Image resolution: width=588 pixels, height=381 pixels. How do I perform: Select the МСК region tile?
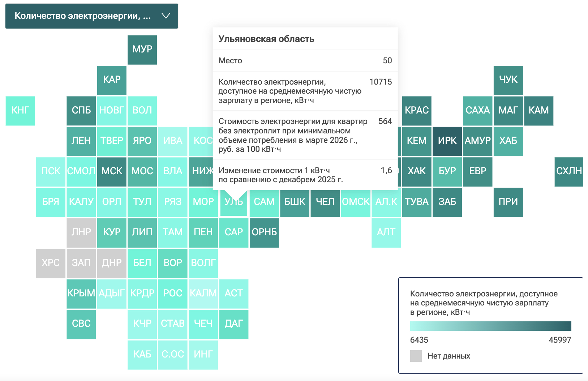tap(112, 172)
